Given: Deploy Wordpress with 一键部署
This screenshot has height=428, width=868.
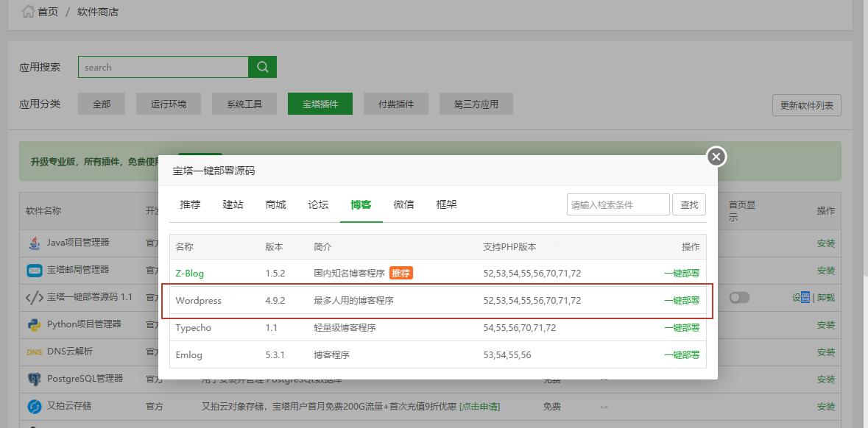Looking at the screenshot, I should point(681,301).
